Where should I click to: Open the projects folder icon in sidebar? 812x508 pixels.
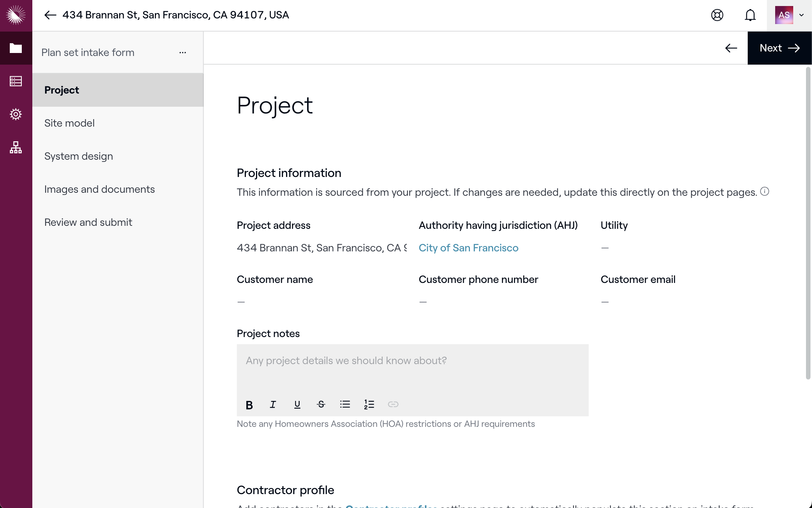[x=16, y=48]
